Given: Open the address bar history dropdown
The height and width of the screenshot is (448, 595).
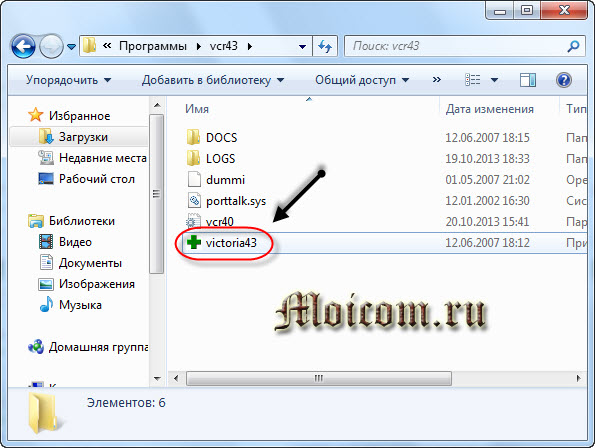Looking at the screenshot, I should (x=302, y=47).
